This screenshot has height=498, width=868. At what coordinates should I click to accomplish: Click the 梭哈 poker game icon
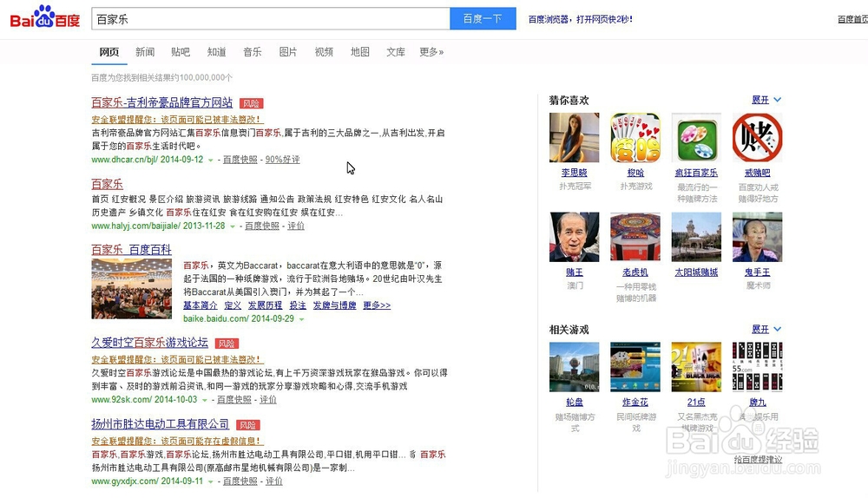coord(635,138)
